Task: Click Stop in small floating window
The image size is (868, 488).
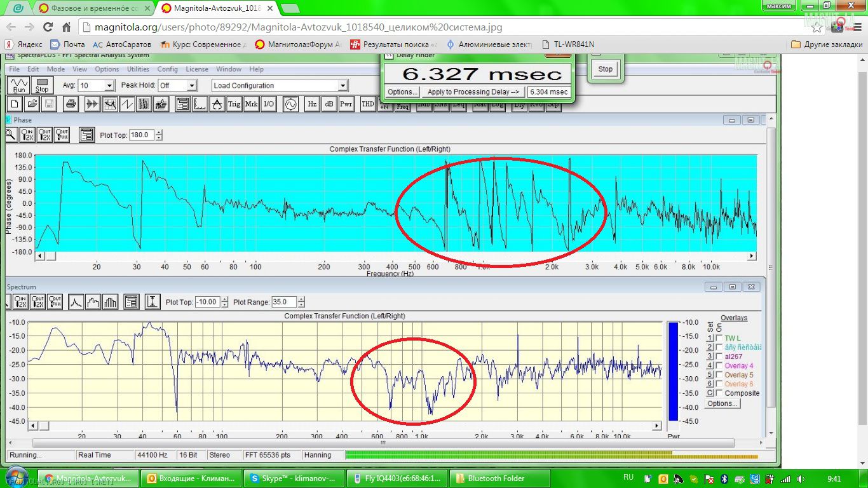Action: point(606,69)
